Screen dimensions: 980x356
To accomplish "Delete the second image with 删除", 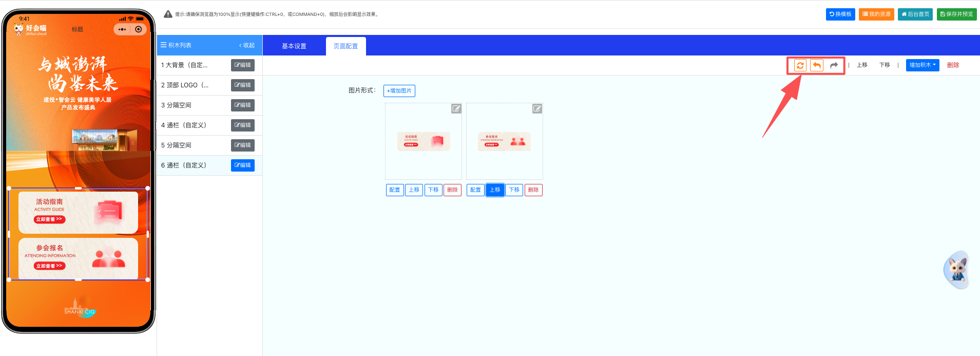I will pyautogui.click(x=533, y=190).
